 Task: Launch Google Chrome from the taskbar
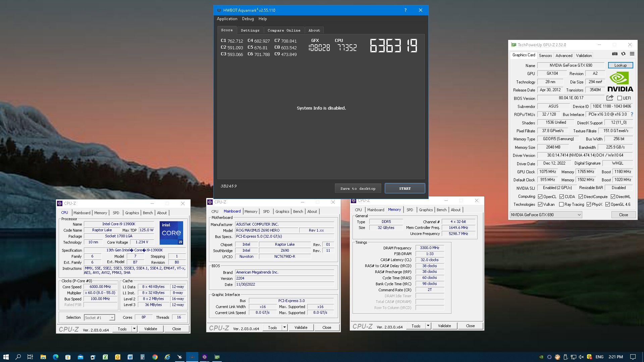click(155, 357)
